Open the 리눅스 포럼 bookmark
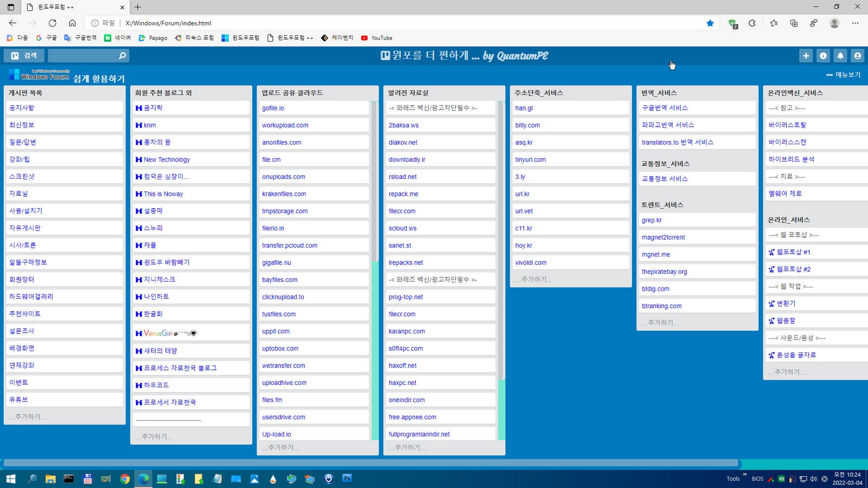This screenshot has width=868, height=488. point(194,38)
